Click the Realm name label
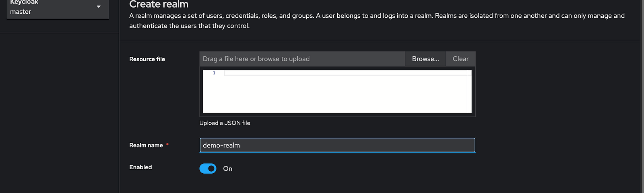The height and width of the screenshot is (193, 644). 146,145
